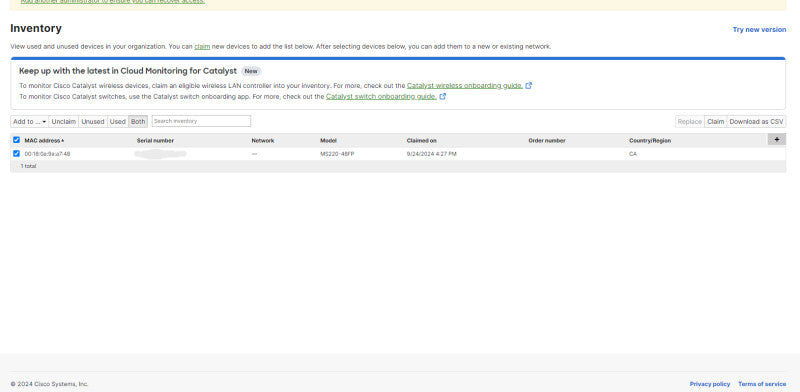Show only Unused devices
The height and width of the screenshot is (392, 800).
click(93, 121)
